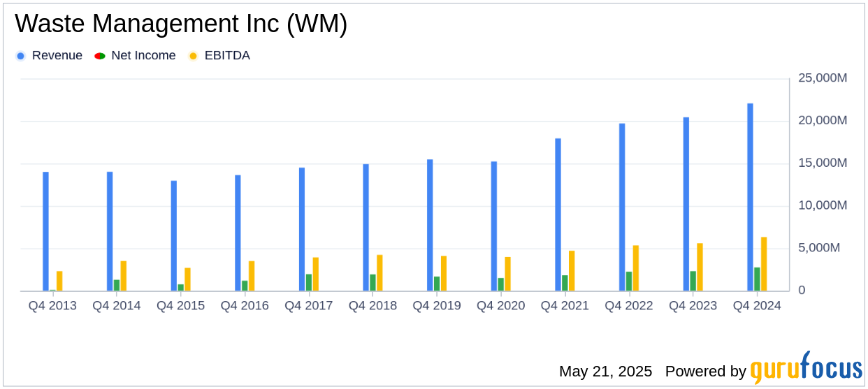Select the Q4 2014 EBITDA bar
Screen dimensions: 868x389
click(x=124, y=276)
